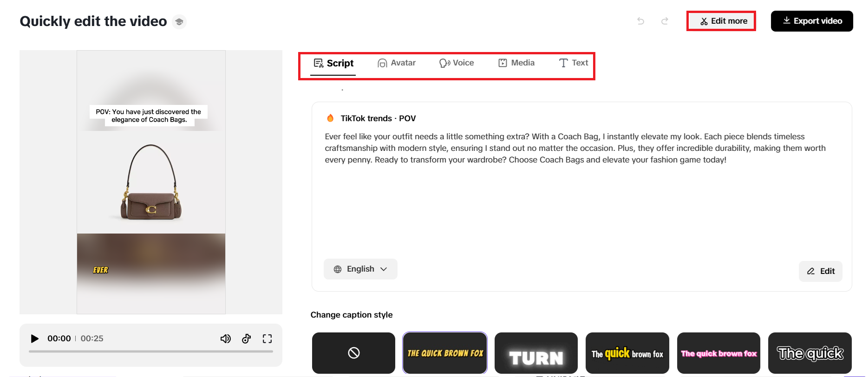Viewport: 868px width, 377px height.
Task: Enter fullscreen preview mode
Action: (267, 338)
